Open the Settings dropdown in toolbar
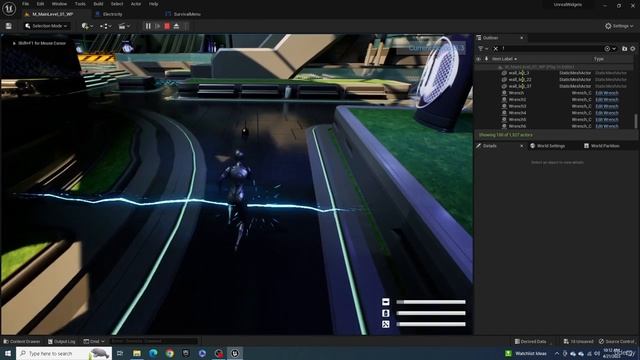Viewport: 640px width, 360px height. click(x=619, y=26)
